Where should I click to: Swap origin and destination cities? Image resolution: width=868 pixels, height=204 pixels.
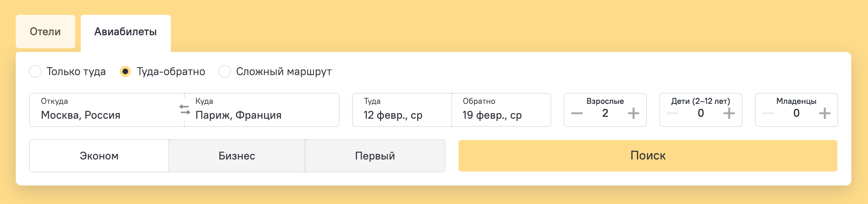[x=184, y=110]
